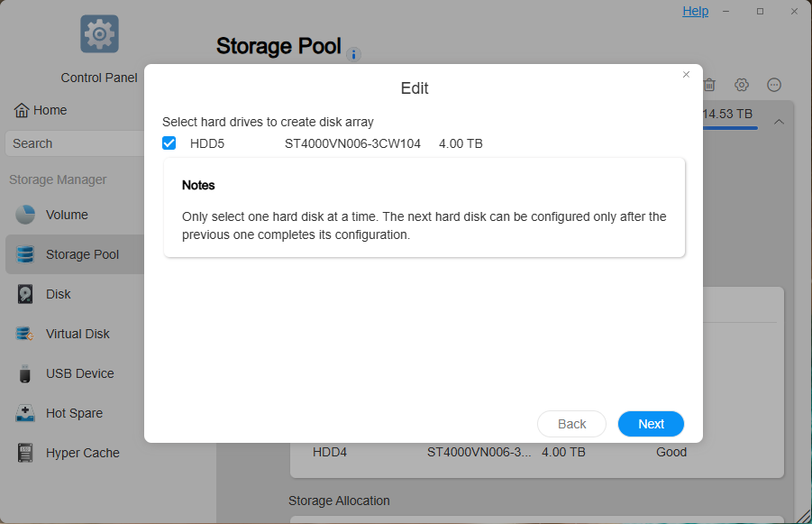
Task: Click the HDD5 4.00 TB size
Action: [461, 143]
